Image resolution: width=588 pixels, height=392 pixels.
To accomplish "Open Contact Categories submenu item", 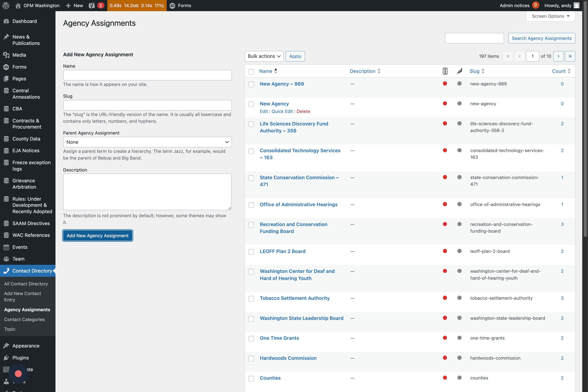I will tap(24, 320).
